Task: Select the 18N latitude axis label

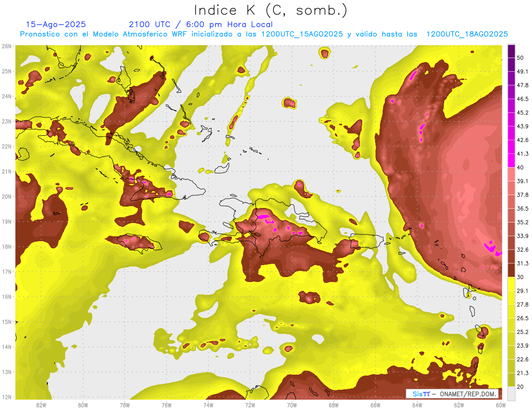Action: [x=7, y=247]
